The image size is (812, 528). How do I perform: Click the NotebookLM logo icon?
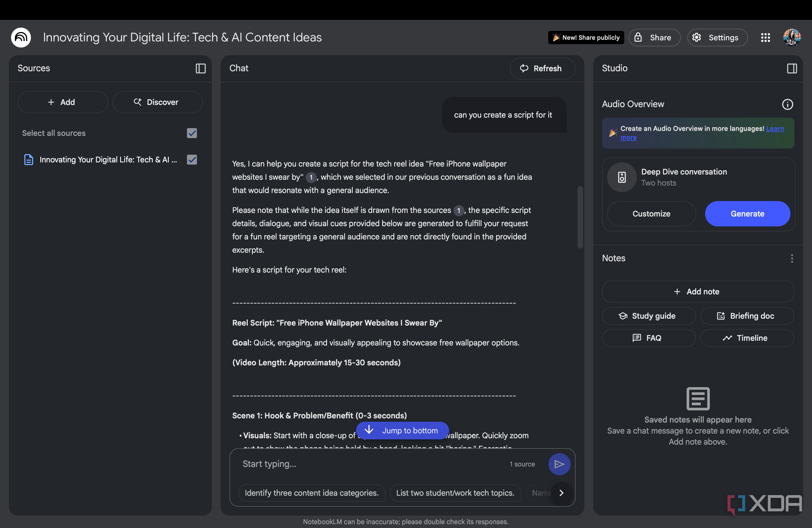21,38
